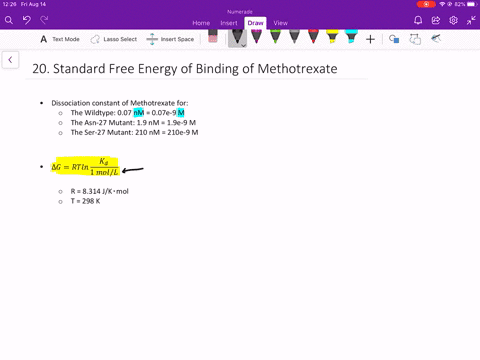
Task: Click the 'T = 298 K' line
Action: (85, 201)
